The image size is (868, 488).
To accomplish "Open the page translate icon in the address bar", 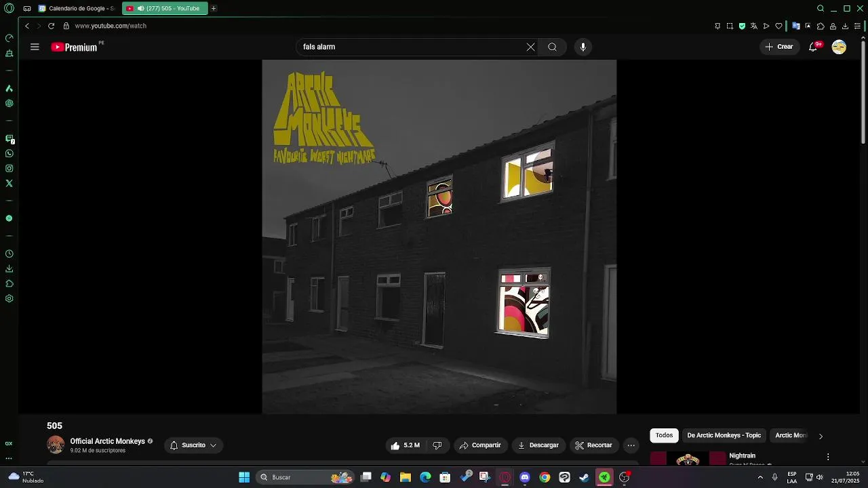I will 754,26.
